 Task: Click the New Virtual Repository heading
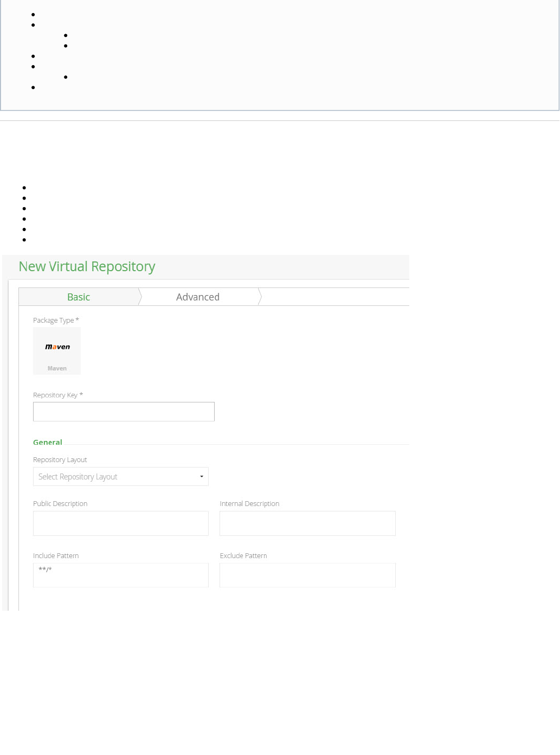tap(87, 267)
